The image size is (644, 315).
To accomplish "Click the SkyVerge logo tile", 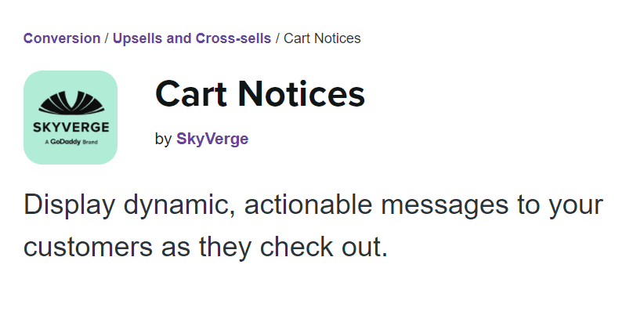I will point(71,118).
